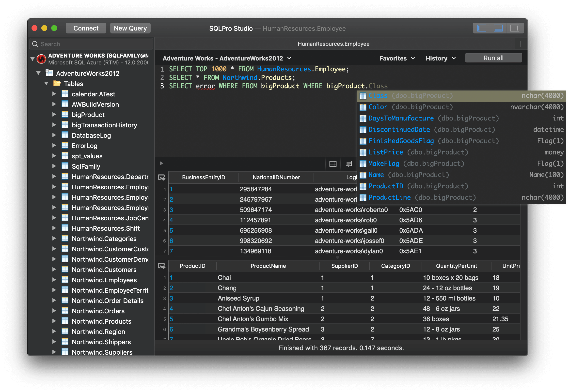Select the HumanResources.Employee tab
The width and height of the screenshot is (569, 392).
[333, 44]
